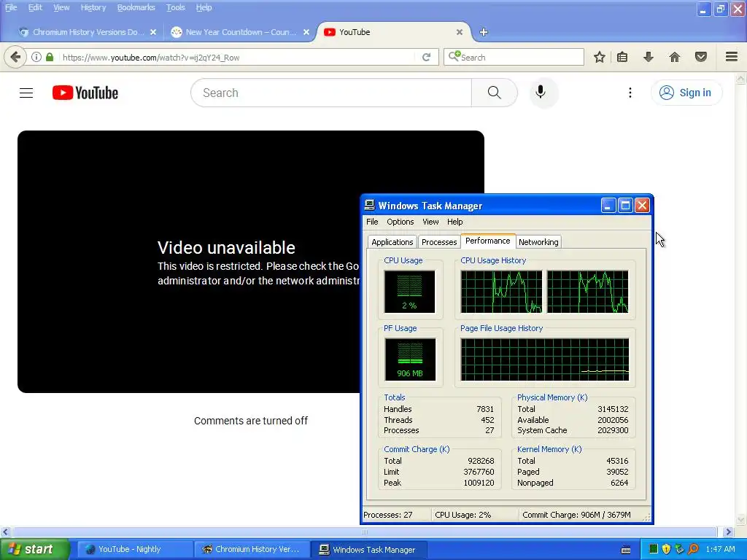Click 'Comments are turned off' text

pyautogui.click(x=251, y=421)
